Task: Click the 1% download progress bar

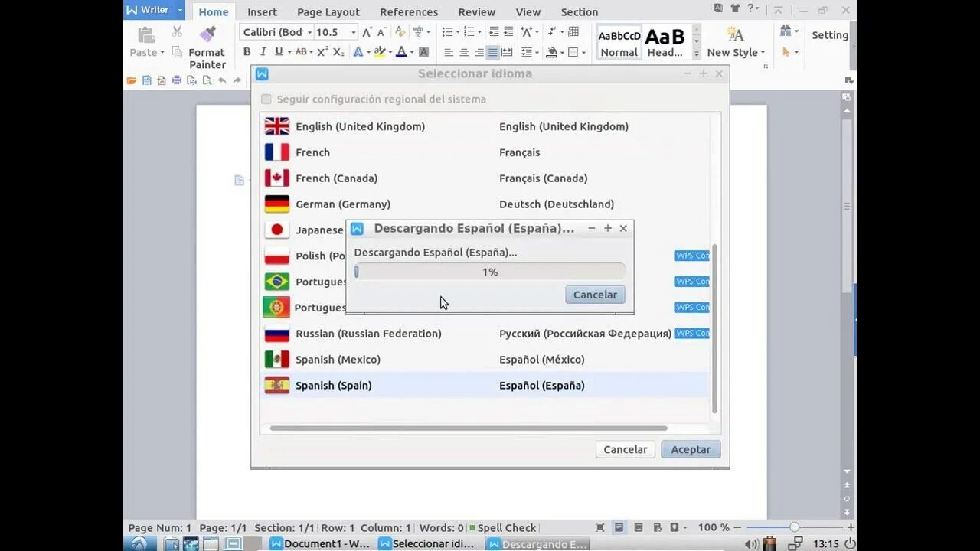Action: coord(490,272)
